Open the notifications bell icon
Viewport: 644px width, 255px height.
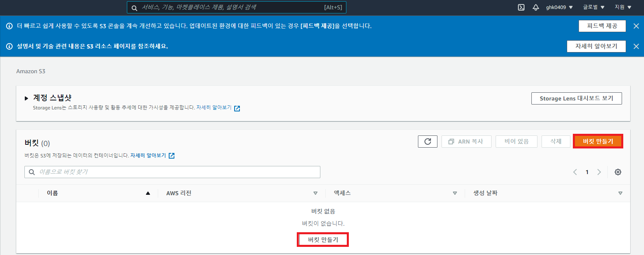pos(536,7)
